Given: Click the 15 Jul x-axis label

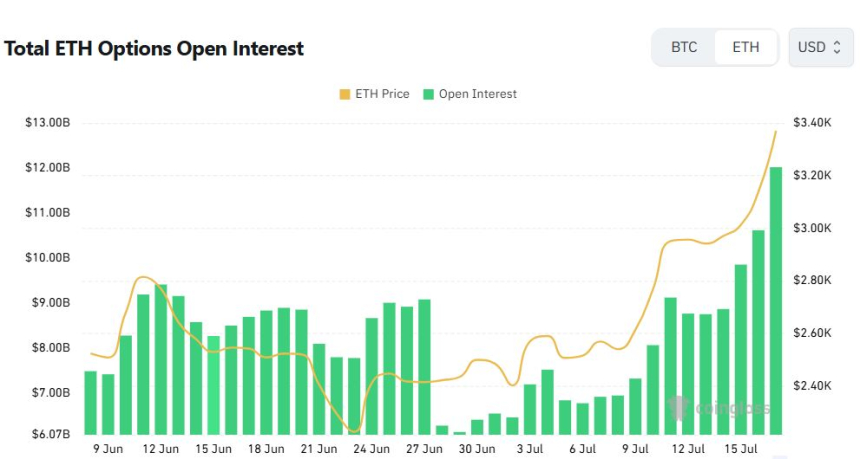Looking at the screenshot, I should (x=739, y=449).
